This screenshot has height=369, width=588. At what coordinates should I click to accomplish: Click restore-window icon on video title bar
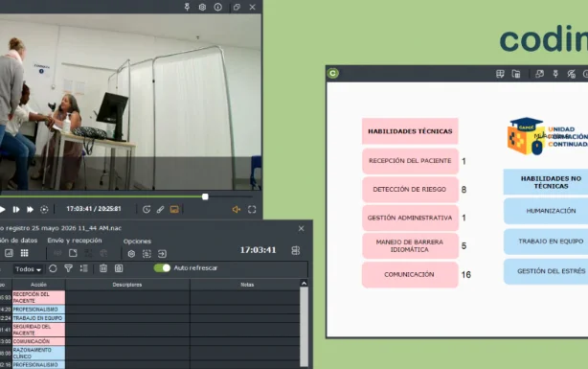click(x=237, y=7)
